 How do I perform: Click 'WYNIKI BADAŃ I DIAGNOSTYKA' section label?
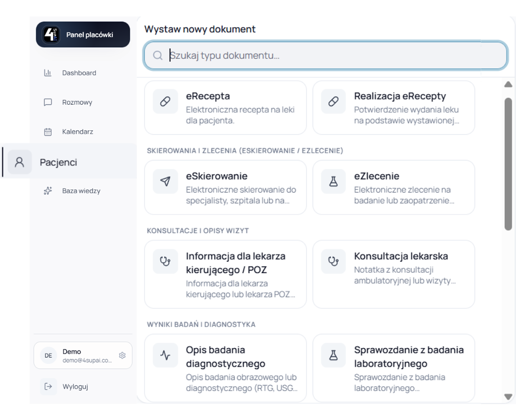[201, 324]
